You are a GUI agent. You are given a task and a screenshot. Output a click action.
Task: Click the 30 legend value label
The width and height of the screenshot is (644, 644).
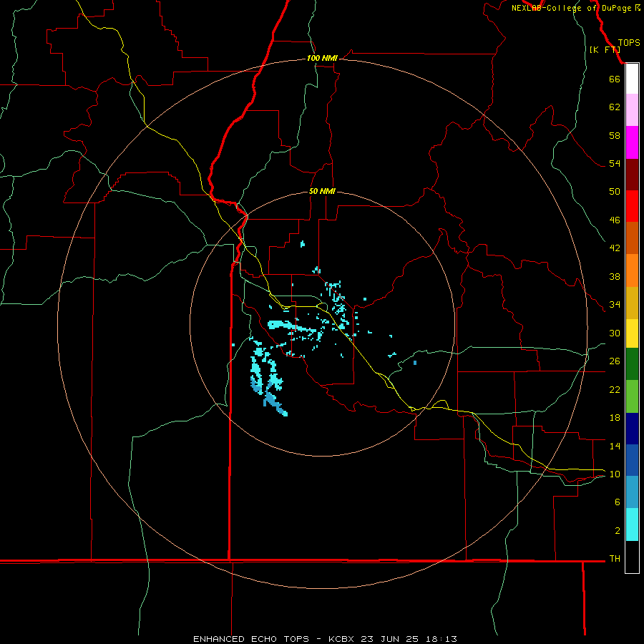615,333
